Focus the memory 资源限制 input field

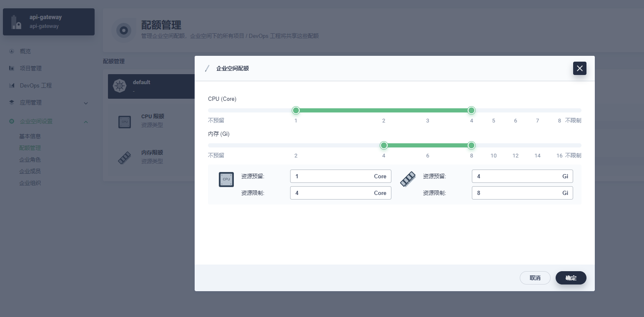[522, 193]
